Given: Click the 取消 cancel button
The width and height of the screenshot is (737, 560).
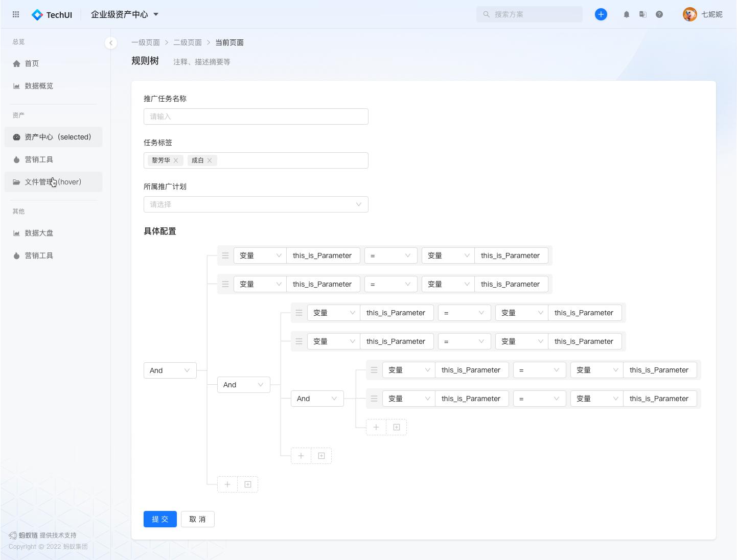Looking at the screenshot, I should (198, 519).
